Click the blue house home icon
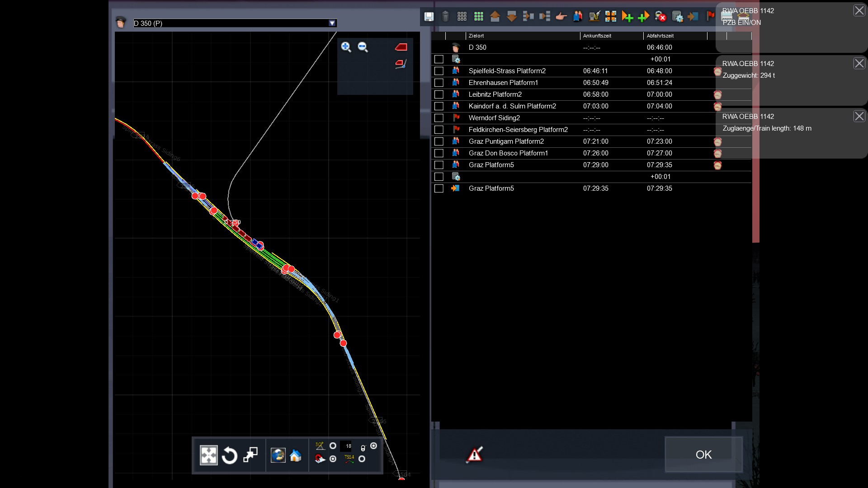This screenshot has width=868, height=488. click(295, 455)
